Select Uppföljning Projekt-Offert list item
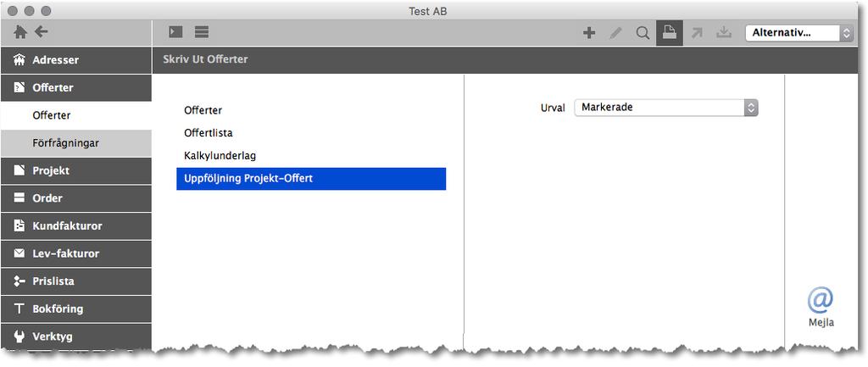The height and width of the screenshot is (367, 868). [311, 179]
